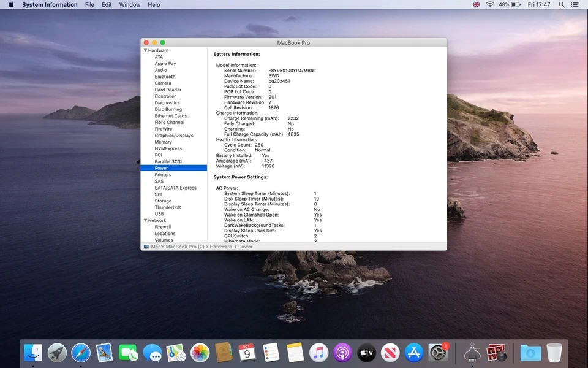Select Camera in sidebar
This screenshot has height=368, width=588.
click(163, 83)
